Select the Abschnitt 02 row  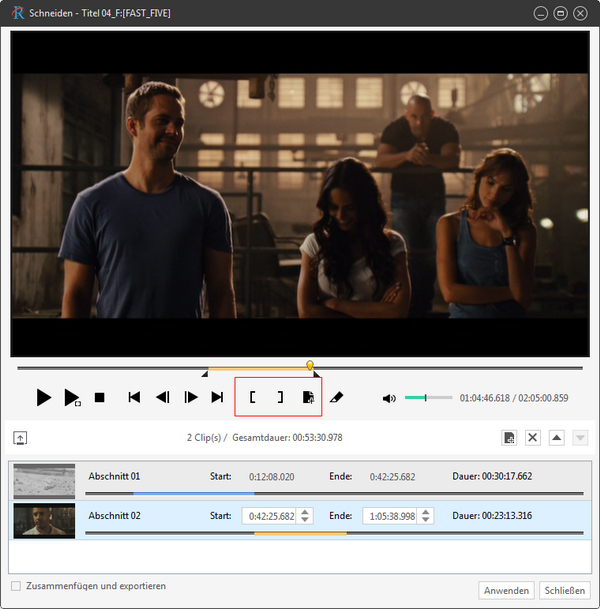click(300, 520)
